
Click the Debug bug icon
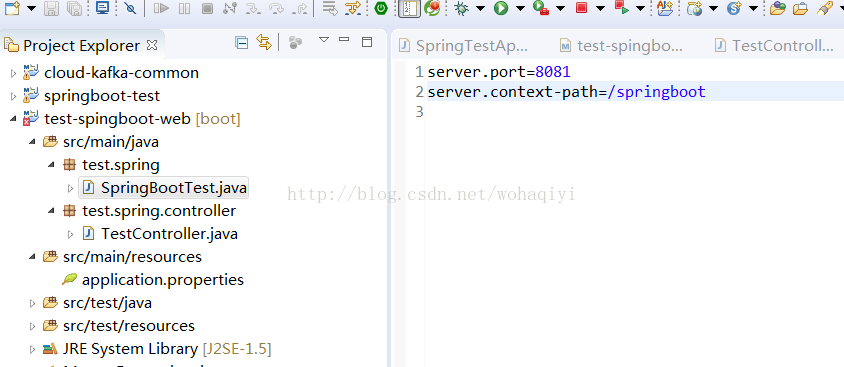pos(461,8)
